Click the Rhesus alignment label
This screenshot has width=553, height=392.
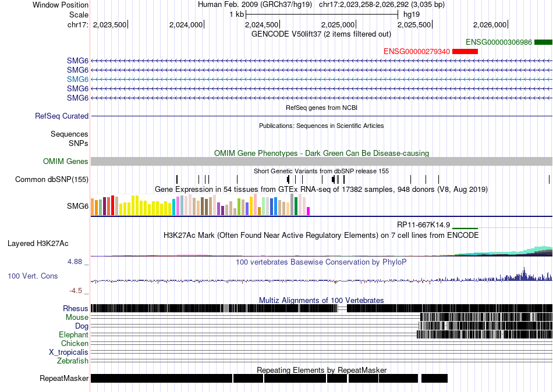coord(76,308)
